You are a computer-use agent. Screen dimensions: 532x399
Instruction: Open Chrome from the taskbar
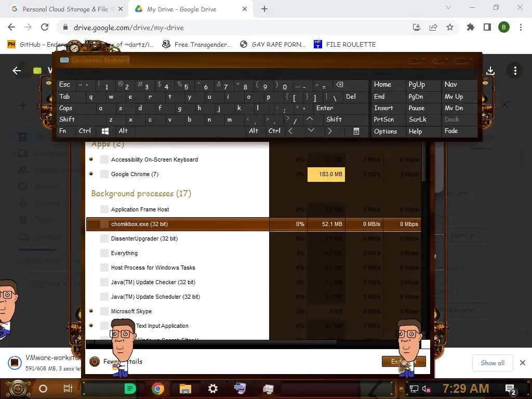[x=158, y=389]
